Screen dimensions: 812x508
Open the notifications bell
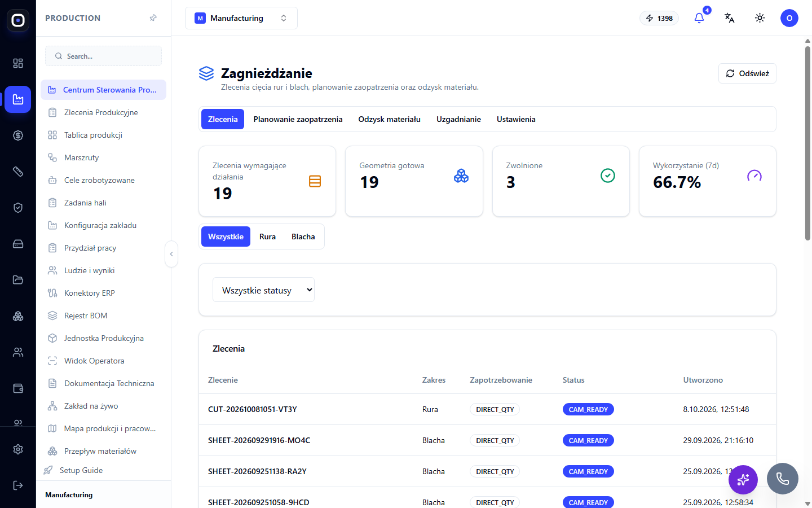tap(699, 18)
